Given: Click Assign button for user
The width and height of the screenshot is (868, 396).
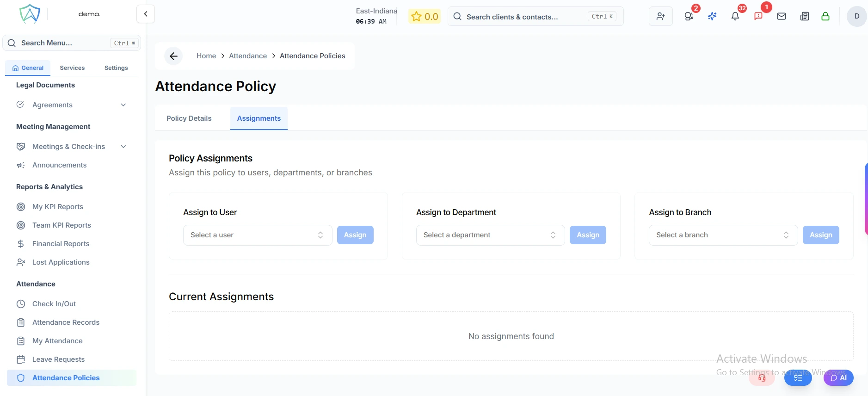Looking at the screenshot, I should coord(355,235).
